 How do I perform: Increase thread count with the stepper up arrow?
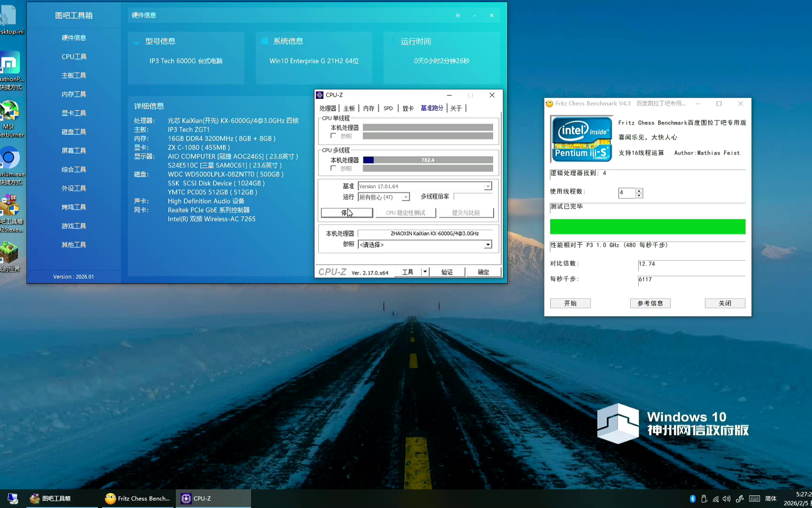639,191
